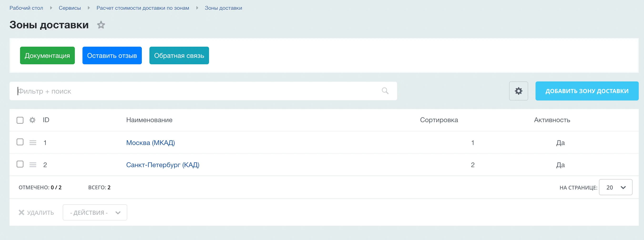644x240 pixels.
Task: Open the Москва (МКАД) zone link
Action: [x=150, y=143]
